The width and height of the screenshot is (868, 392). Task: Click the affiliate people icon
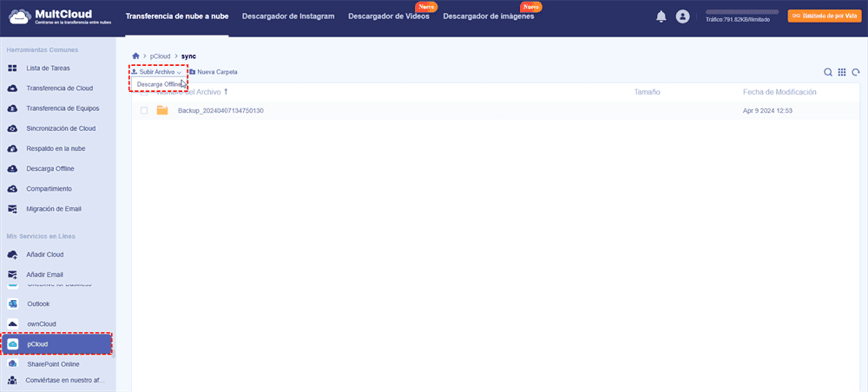(12, 381)
